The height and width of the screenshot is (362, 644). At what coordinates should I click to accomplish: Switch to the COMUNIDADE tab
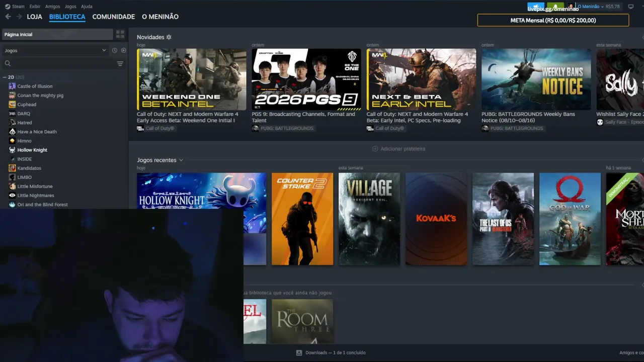114,17
